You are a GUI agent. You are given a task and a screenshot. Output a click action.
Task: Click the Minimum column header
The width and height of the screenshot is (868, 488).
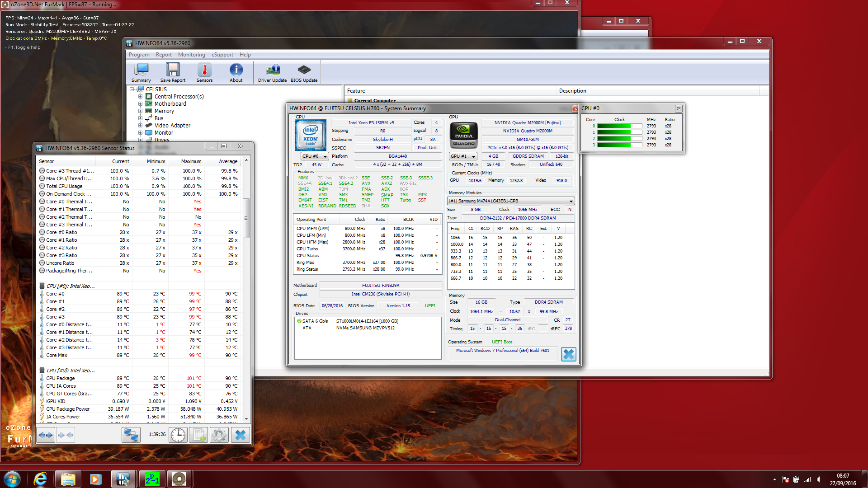(x=150, y=161)
